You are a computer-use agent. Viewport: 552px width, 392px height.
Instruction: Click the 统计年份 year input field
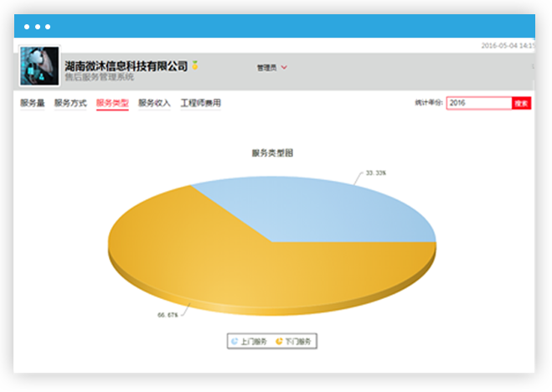477,103
